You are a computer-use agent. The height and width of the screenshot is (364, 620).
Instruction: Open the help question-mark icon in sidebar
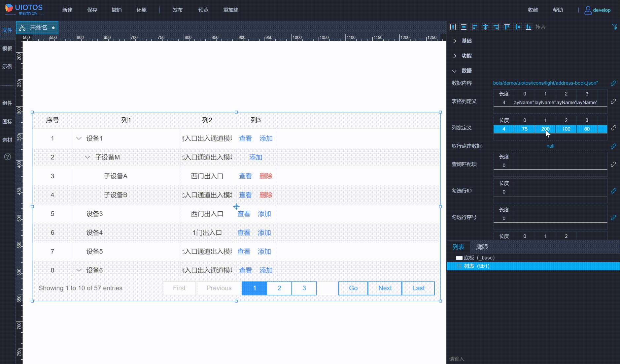click(7, 157)
